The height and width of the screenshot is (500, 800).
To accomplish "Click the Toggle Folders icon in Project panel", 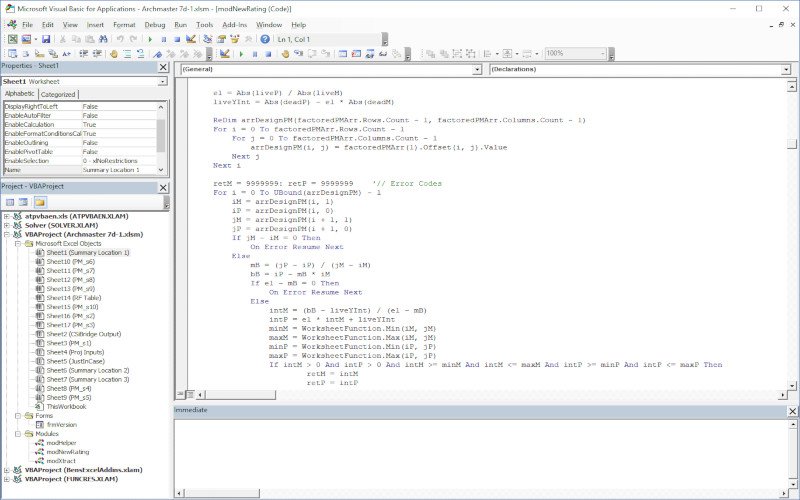I will (40, 201).
